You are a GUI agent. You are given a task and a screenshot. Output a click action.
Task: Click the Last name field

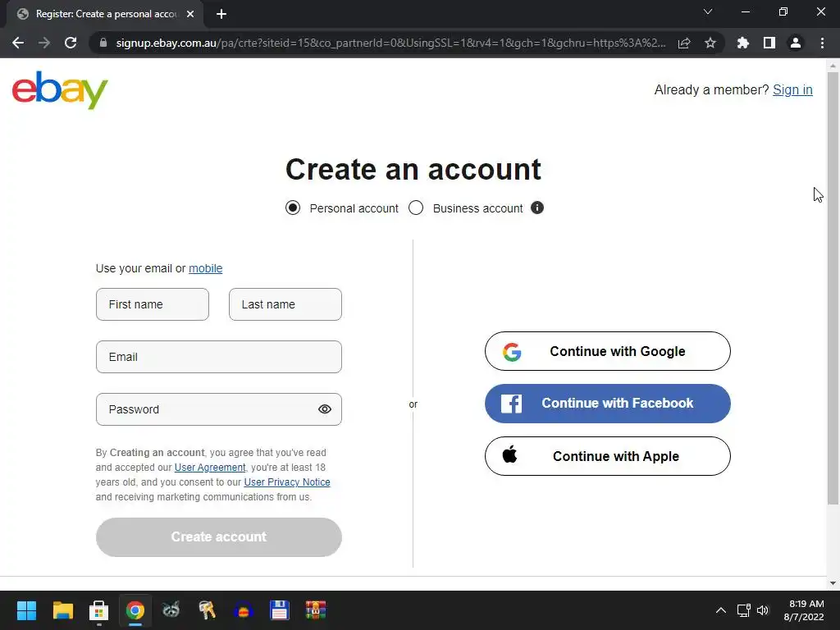(x=285, y=304)
